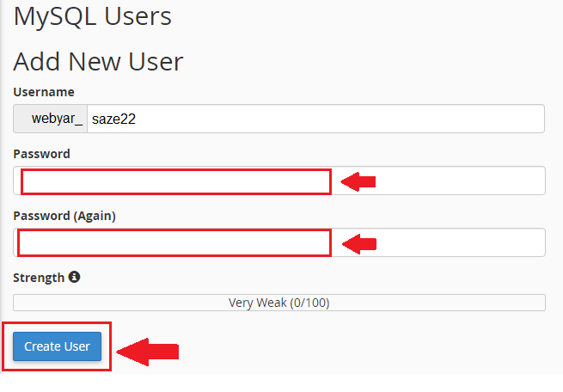The width and height of the screenshot is (563, 392).
Task: Click the red arrow beside Create User
Action: click(147, 351)
